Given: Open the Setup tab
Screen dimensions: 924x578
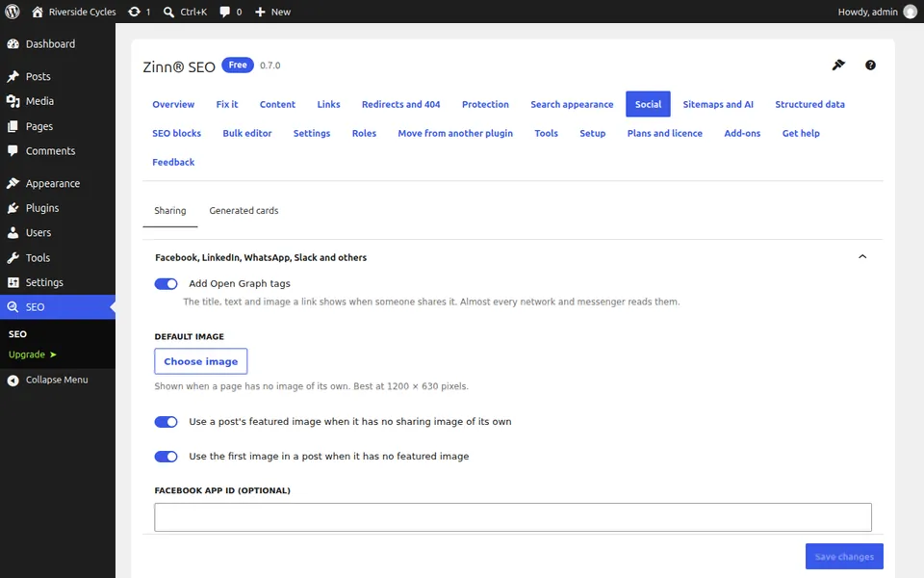Looking at the screenshot, I should (x=592, y=133).
